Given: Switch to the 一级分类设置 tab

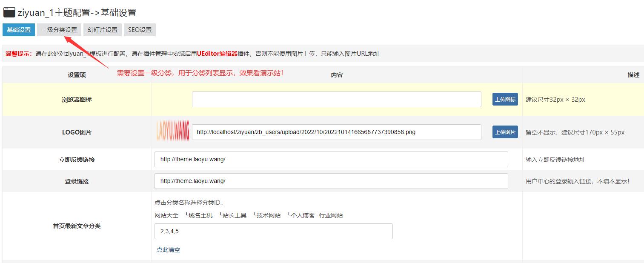Looking at the screenshot, I should click(x=59, y=30).
